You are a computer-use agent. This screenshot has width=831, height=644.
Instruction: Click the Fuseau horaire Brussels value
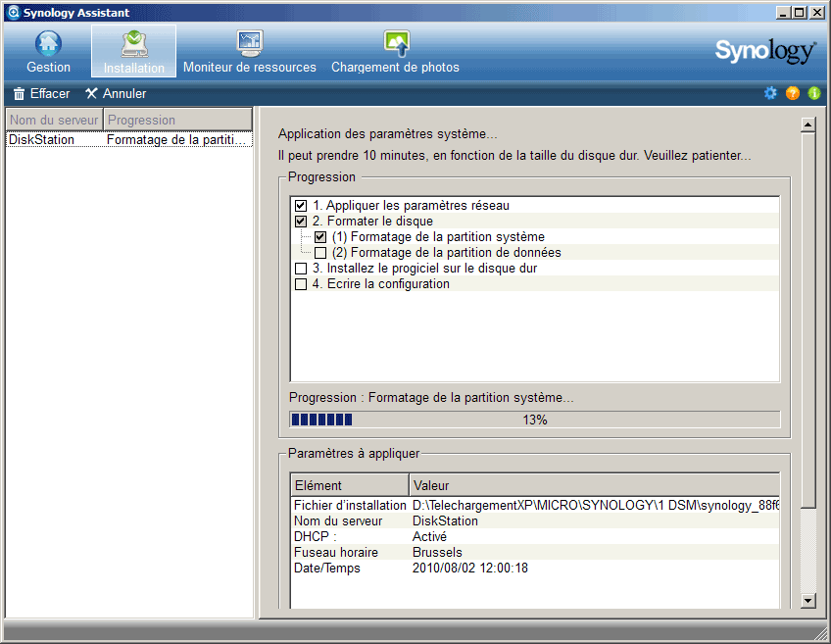(x=437, y=552)
